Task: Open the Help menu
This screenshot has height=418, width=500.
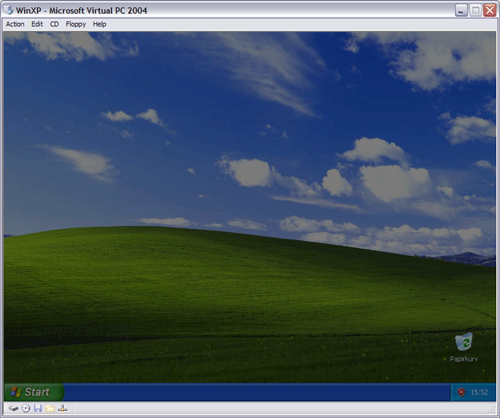Action: pyautogui.click(x=99, y=24)
